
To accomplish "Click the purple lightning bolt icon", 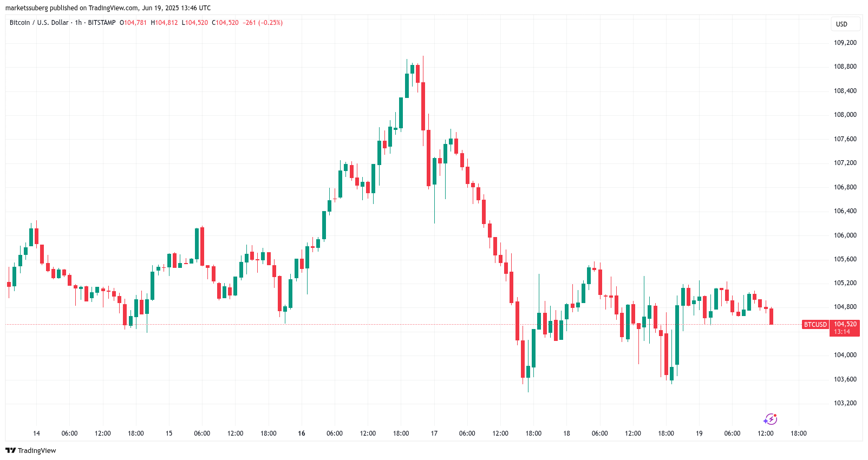I will tap(770, 419).
